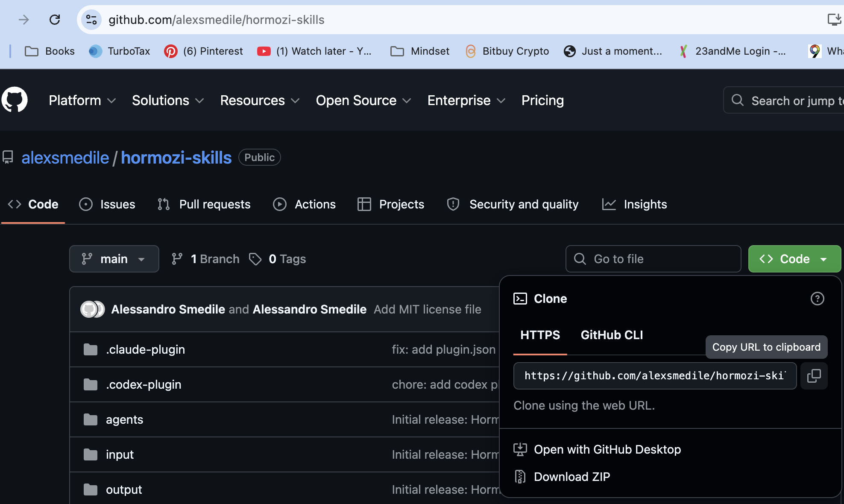Click the .claude-plugin folder icon
844x504 pixels.
point(91,350)
